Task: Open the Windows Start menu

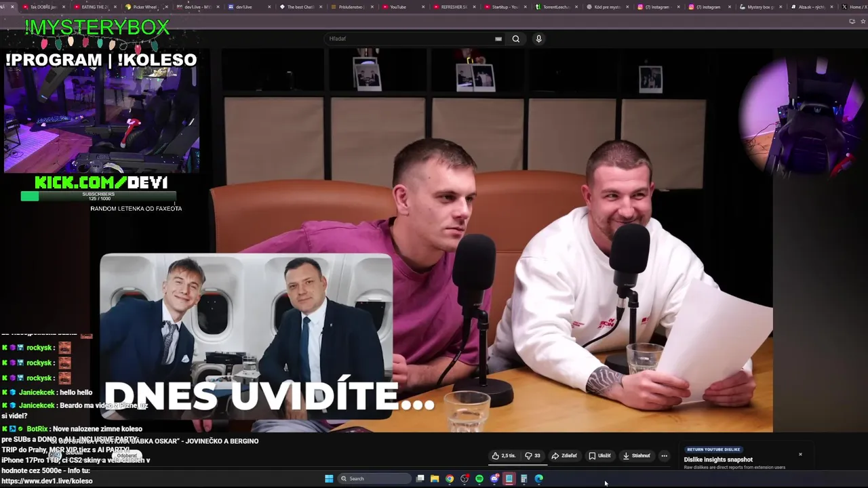Action: tap(329, 479)
